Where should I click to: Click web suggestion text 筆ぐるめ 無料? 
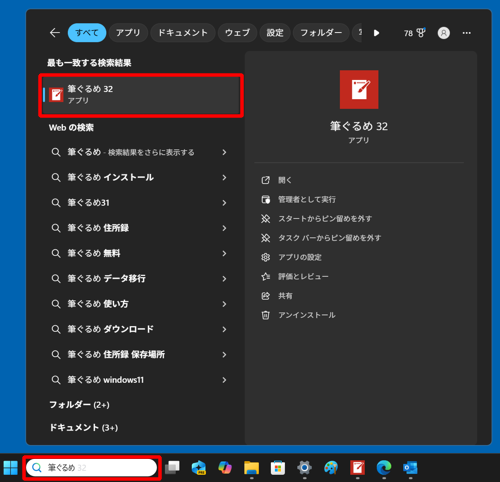tap(94, 253)
